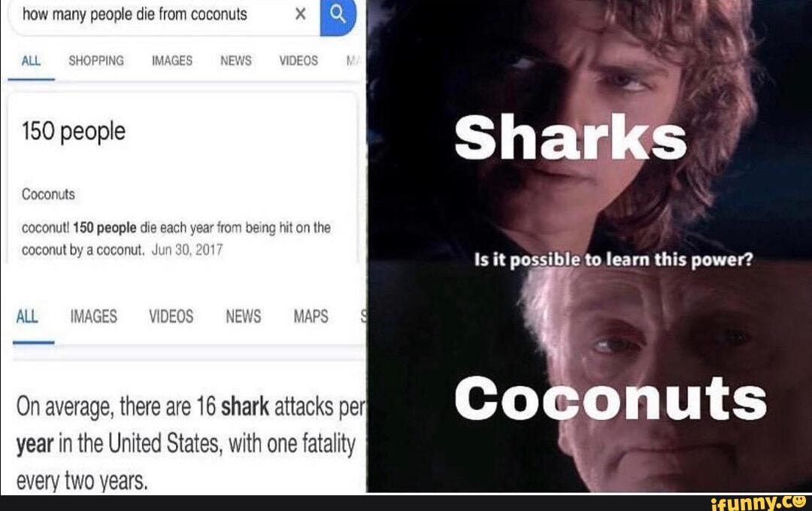Clear the search query with the X icon
812x511 pixels.
[300, 14]
